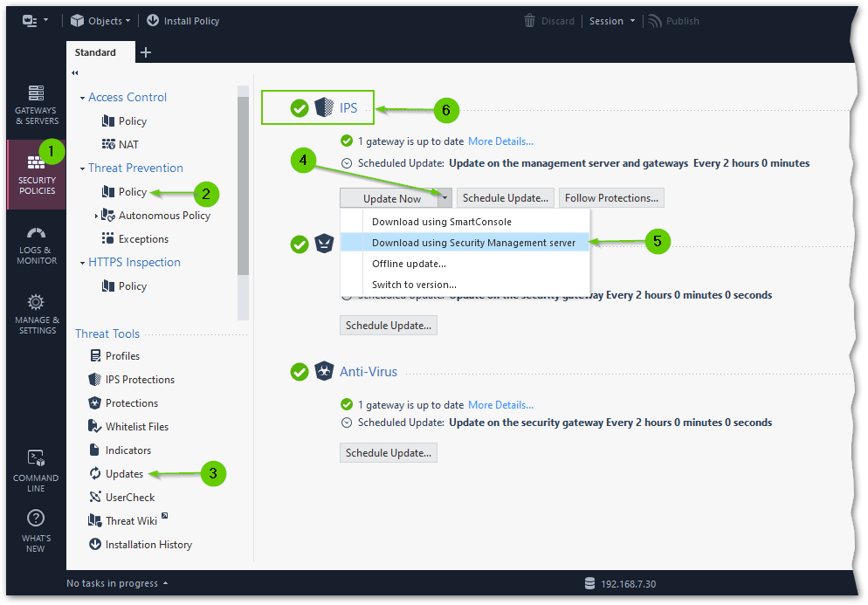Select Autonomous Policy tree item

tap(156, 216)
